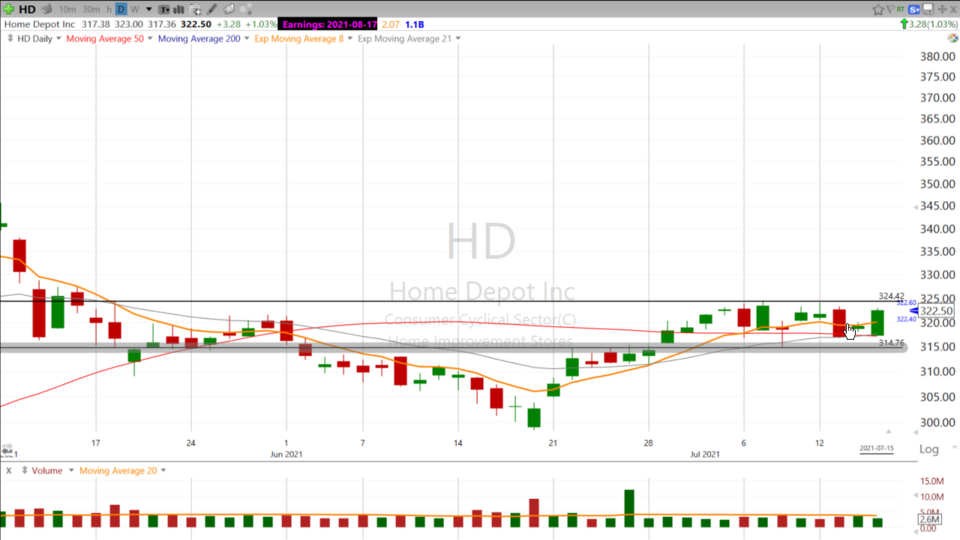This screenshot has height=540, width=960.
Task: Click the save layout disk icon
Action: (928, 9)
